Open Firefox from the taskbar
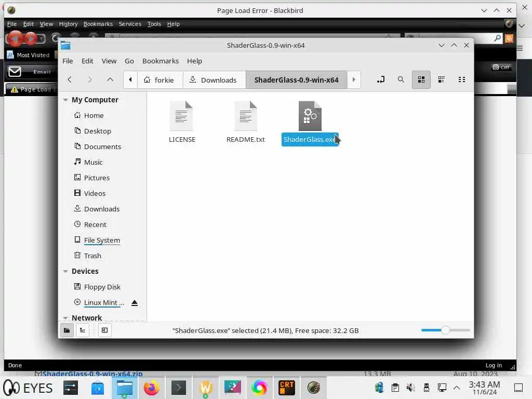This screenshot has width=532, height=399. pyautogui.click(x=151, y=388)
